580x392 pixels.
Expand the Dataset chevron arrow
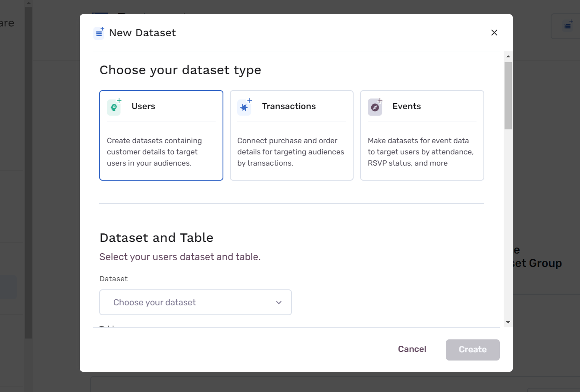pyautogui.click(x=279, y=302)
